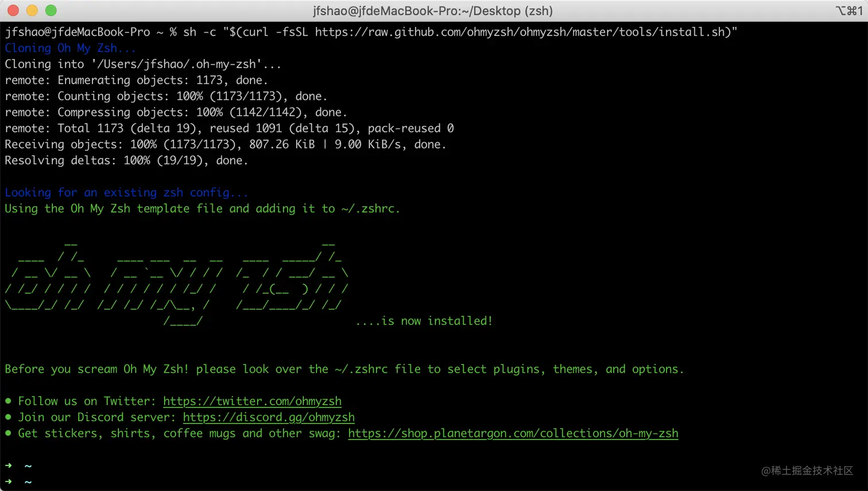Click the 'Join our Discord server:' label
Viewport: 868px width, 491px height.
[97, 417]
